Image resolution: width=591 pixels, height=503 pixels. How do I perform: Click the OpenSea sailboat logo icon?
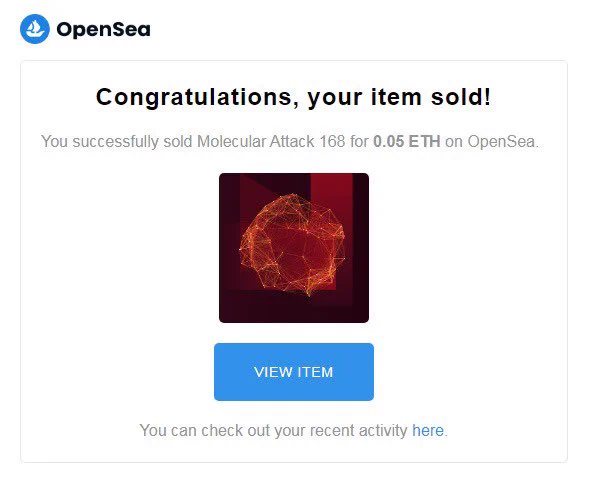pos(35,29)
